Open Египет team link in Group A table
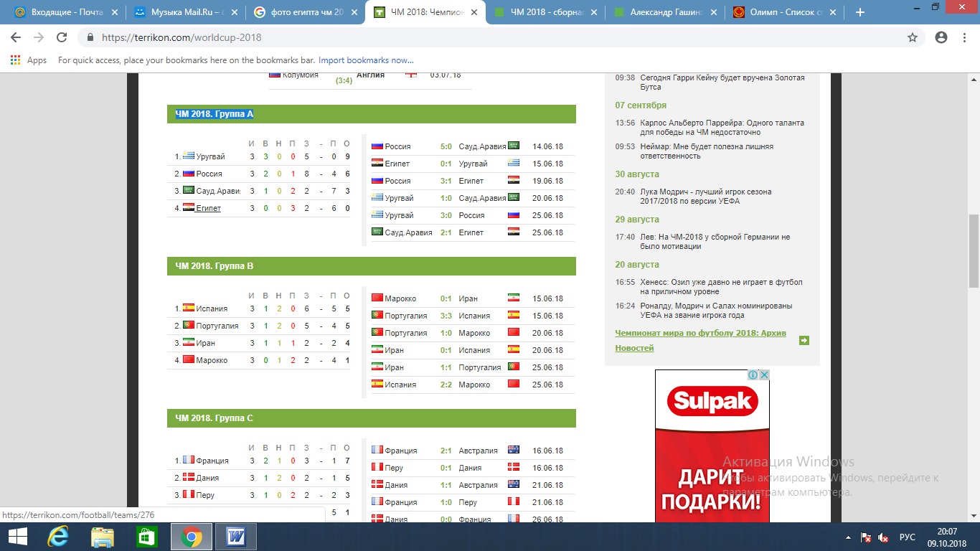980x551 pixels. pos(208,208)
